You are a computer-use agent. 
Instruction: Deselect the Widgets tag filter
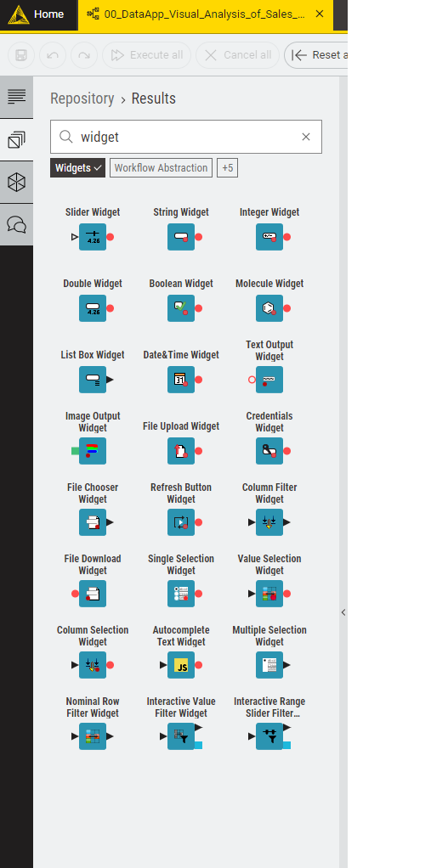[77, 167]
